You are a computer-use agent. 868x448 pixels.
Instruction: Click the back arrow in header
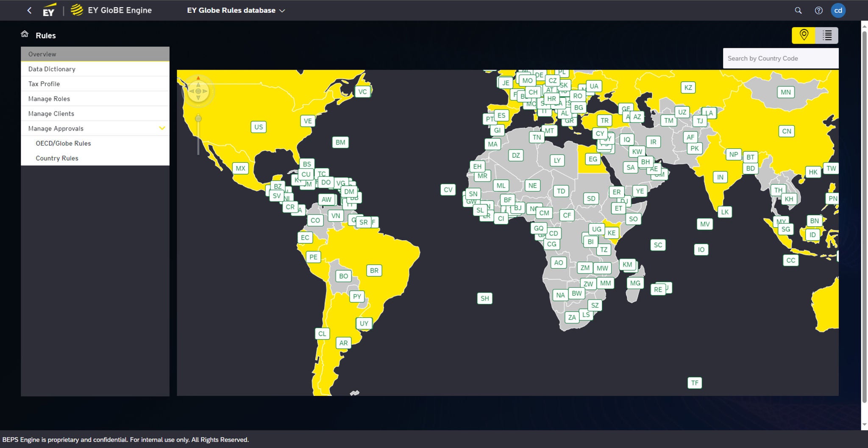pos(29,11)
